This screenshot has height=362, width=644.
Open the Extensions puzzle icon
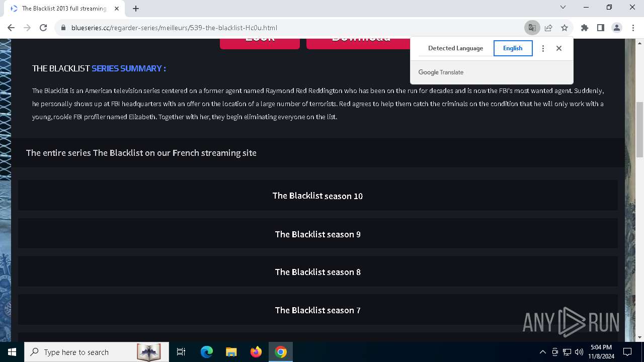[584, 28]
